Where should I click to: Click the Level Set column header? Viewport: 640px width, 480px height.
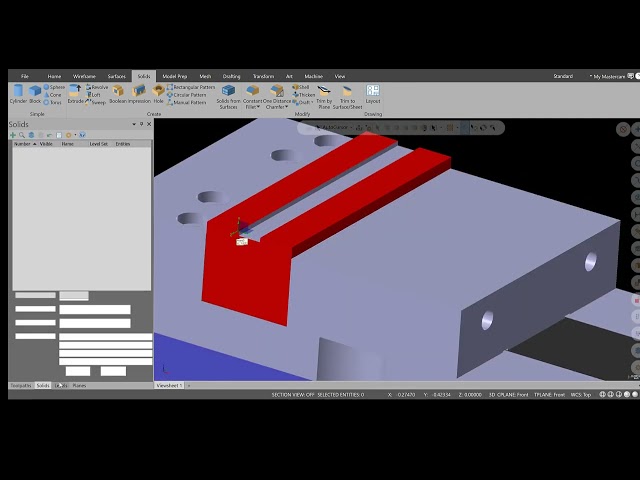(98, 144)
